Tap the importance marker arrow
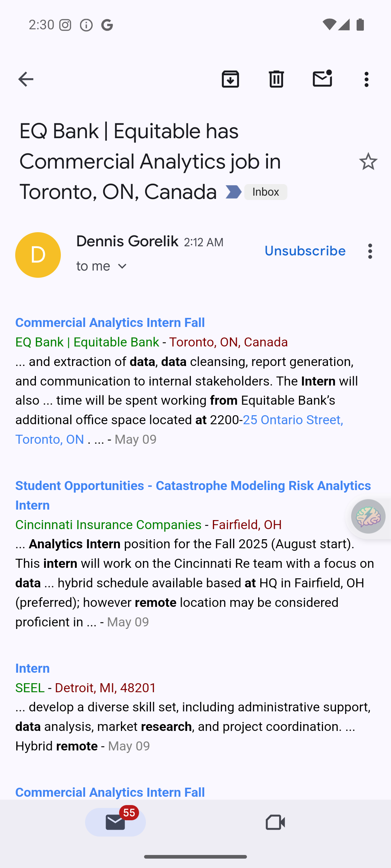 pyautogui.click(x=234, y=192)
